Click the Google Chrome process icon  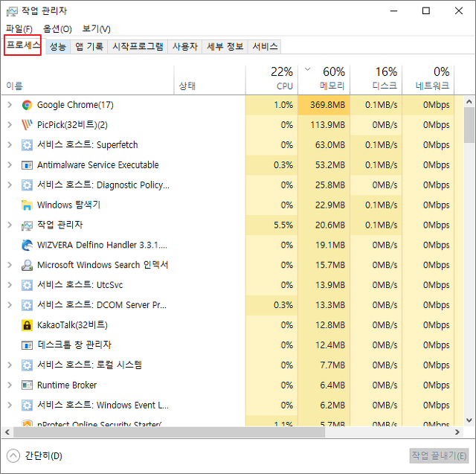(27, 105)
